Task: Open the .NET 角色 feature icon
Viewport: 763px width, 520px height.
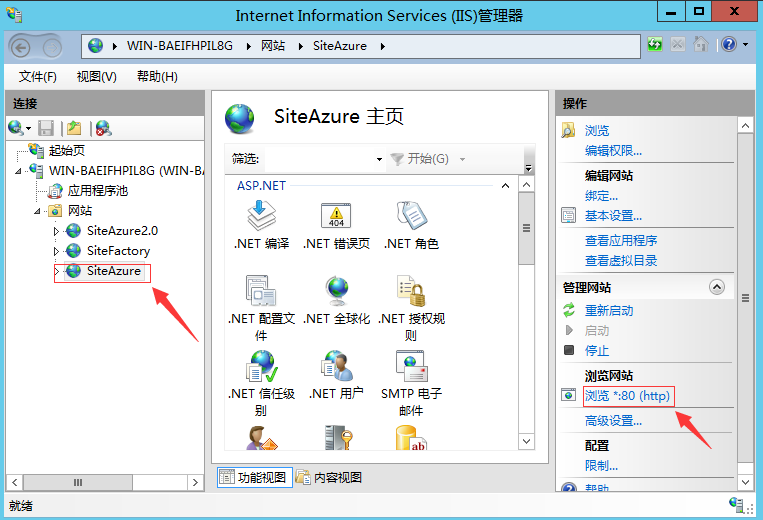Action: pos(411,215)
